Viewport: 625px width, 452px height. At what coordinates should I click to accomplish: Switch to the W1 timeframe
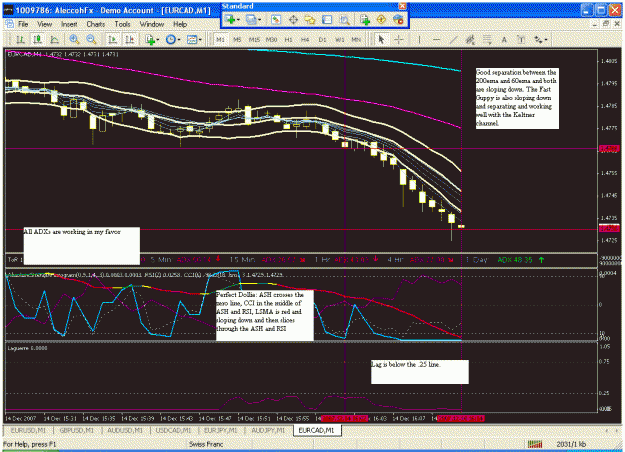click(x=339, y=39)
